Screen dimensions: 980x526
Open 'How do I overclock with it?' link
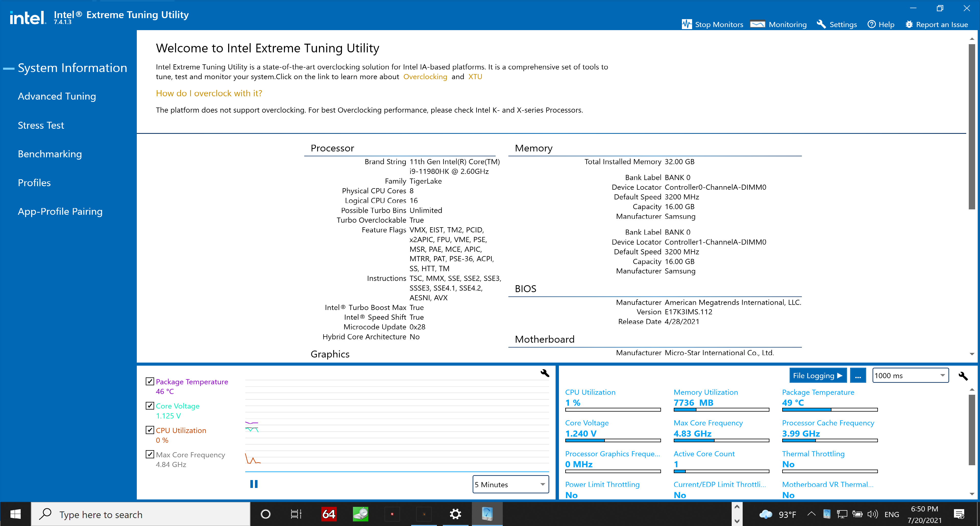209,93
